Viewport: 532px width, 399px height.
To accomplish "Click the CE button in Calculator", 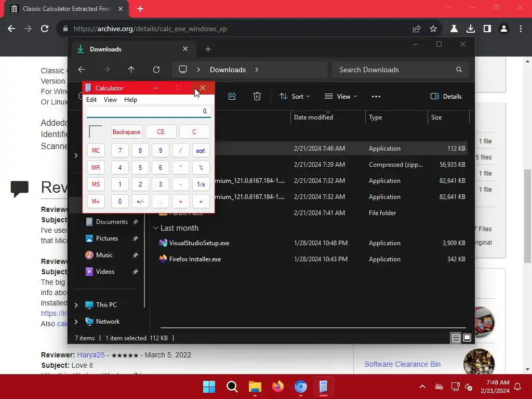I will [x=161, y=132].
